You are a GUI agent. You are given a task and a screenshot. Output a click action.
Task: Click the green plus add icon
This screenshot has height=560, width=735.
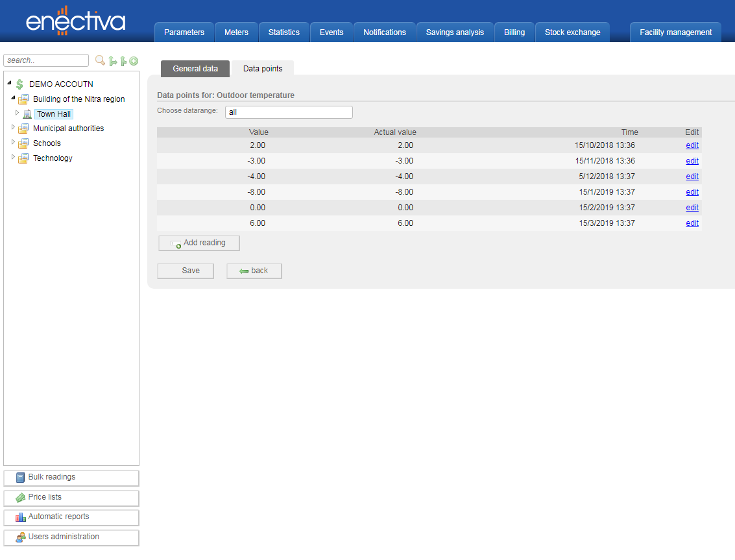pos(134,61)
